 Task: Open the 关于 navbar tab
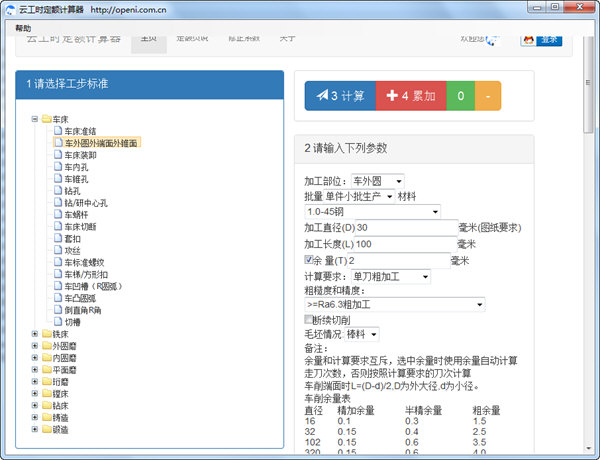(x=287, y=39)
